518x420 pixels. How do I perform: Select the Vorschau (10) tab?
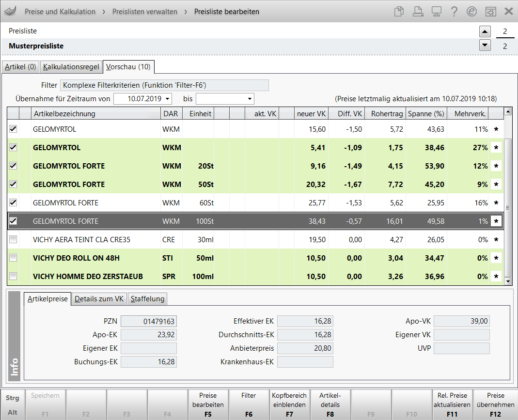click(x=128, y=67)
